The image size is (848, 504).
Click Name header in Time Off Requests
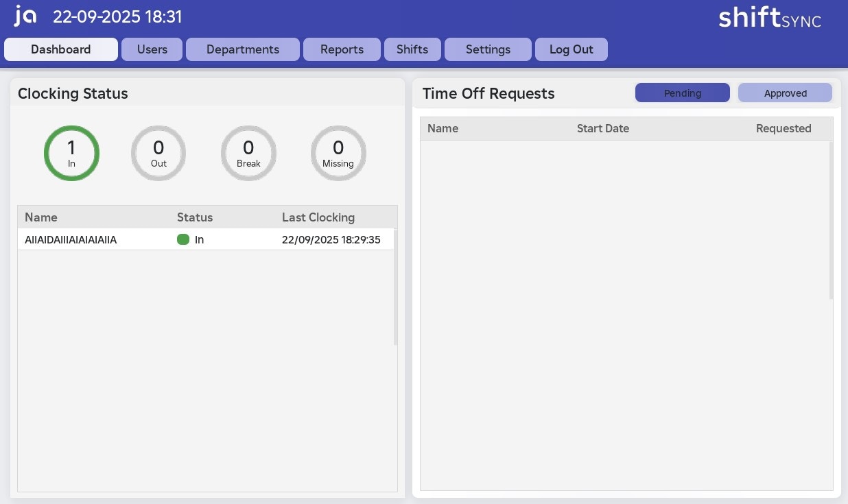point(443,128)
